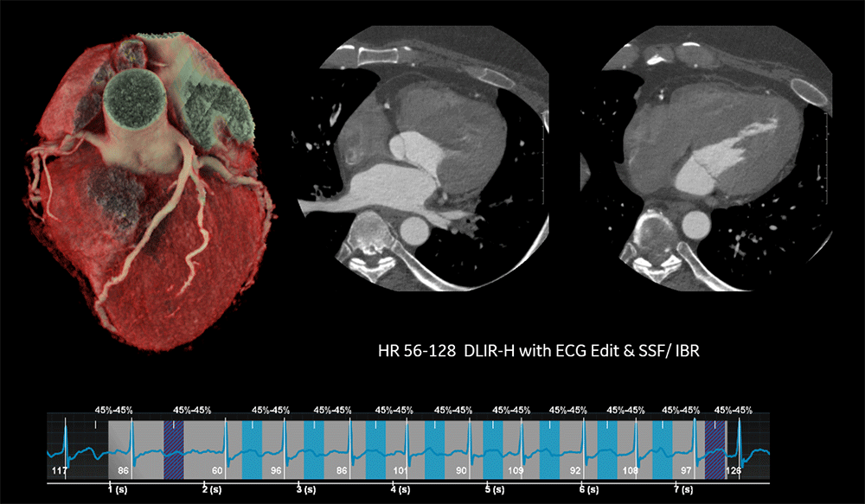Click the 6 (s) time marker
This screenshot has height=504, width=865.
586,490
